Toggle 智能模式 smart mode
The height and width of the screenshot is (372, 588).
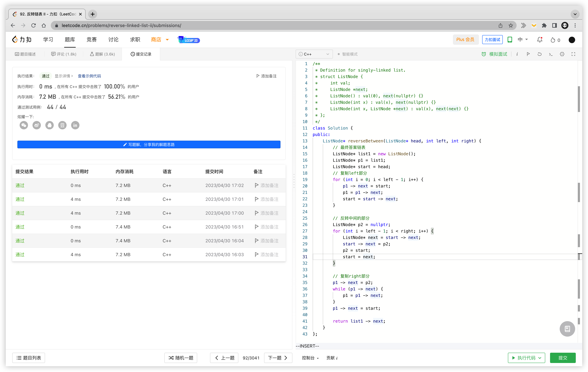pyautogui.click(x=347, y=54)
